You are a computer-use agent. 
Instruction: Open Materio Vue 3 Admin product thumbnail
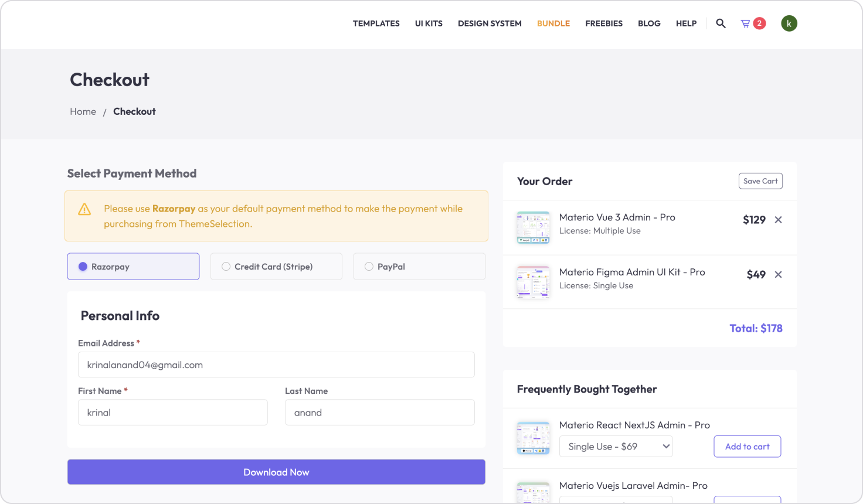(533, 227)
